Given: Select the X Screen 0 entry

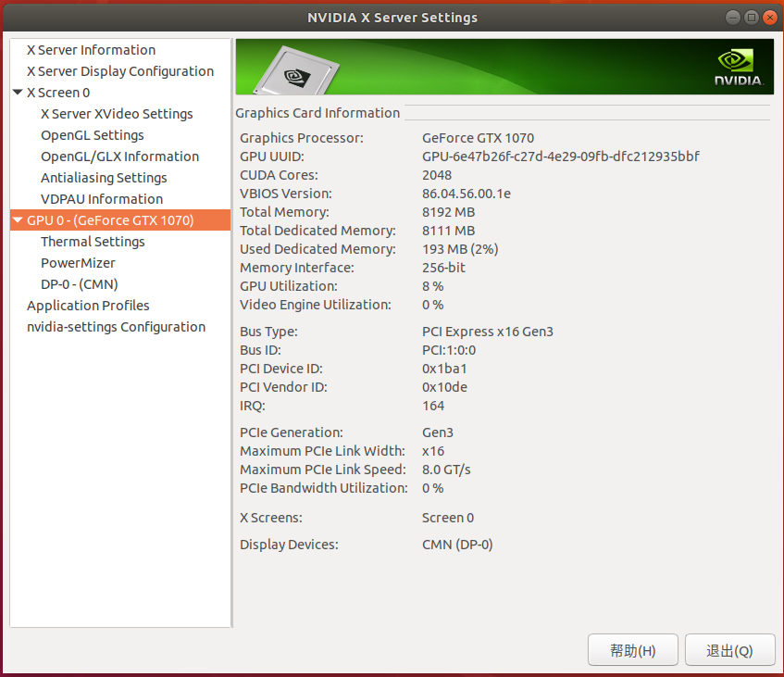Looking at the screenshot, I should tap(58, 93).
